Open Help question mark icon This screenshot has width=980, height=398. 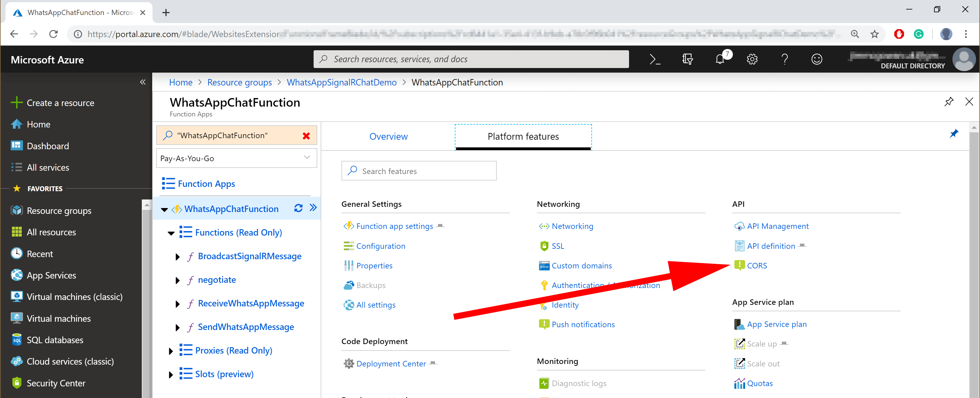click(784, 59)
